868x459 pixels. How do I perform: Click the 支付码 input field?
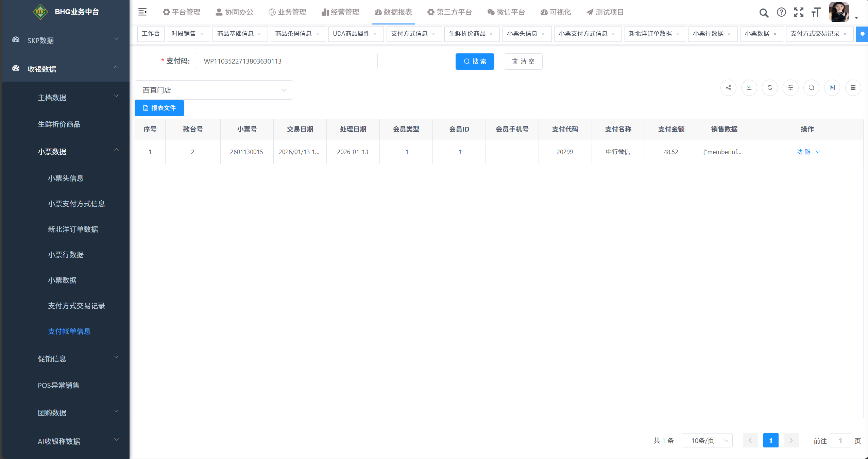click(287, 61)
